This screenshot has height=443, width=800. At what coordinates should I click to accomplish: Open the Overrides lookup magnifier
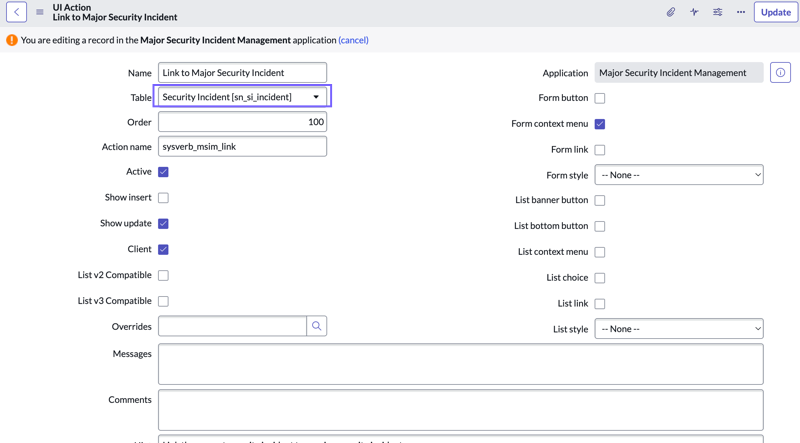pos(316,326)
